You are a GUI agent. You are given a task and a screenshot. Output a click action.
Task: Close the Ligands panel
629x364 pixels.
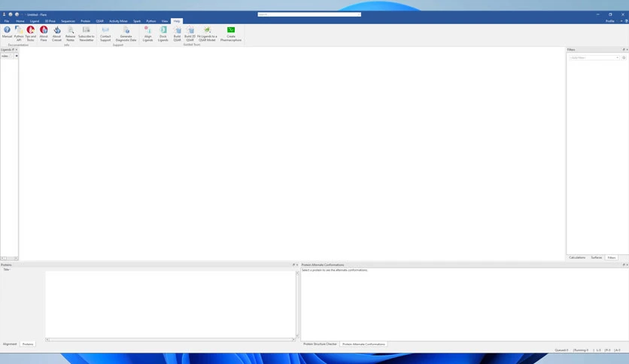pyautogui.click(x=17, y=50)
